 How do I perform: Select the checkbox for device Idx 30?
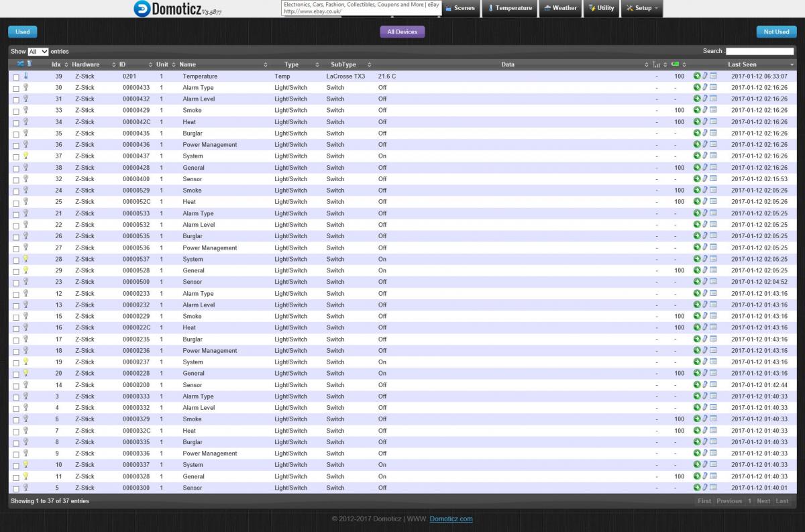tap(16, 89)
